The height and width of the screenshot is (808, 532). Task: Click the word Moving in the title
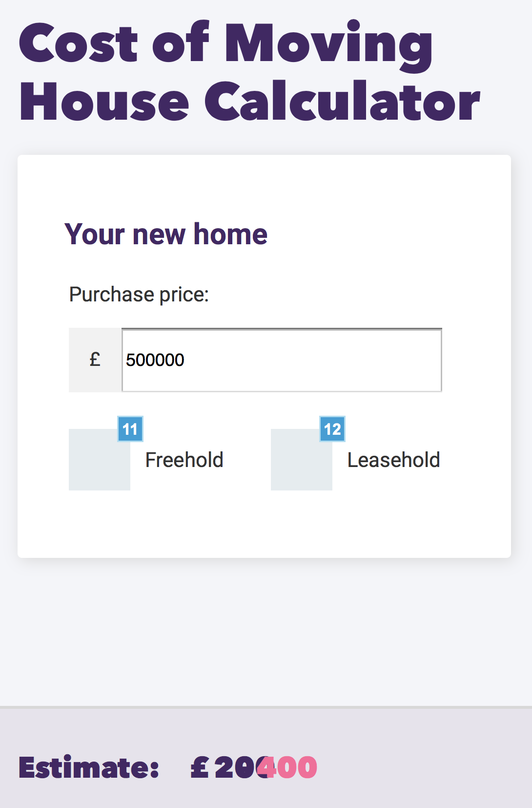(x=328, y=46)
